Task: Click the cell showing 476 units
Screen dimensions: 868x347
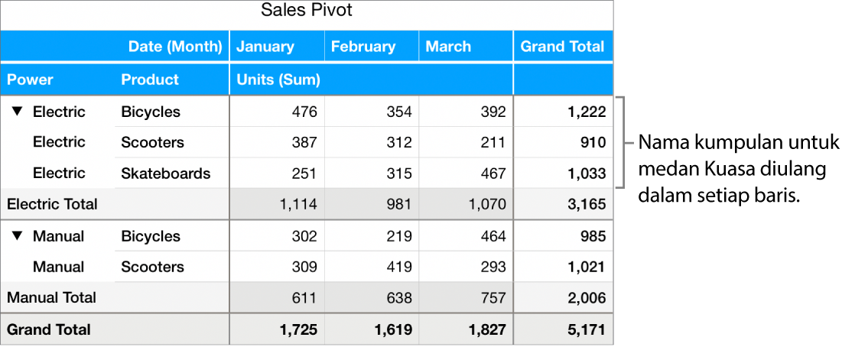Action: point(304,112)
